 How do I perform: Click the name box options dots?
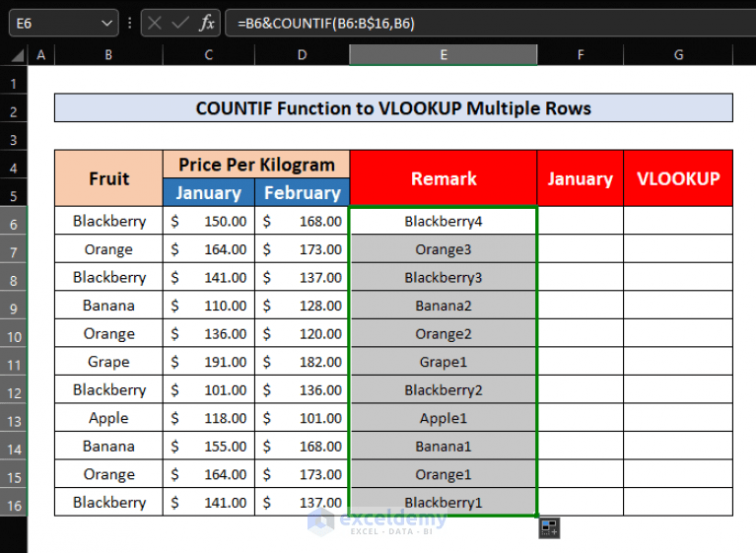tap(130, 23)
